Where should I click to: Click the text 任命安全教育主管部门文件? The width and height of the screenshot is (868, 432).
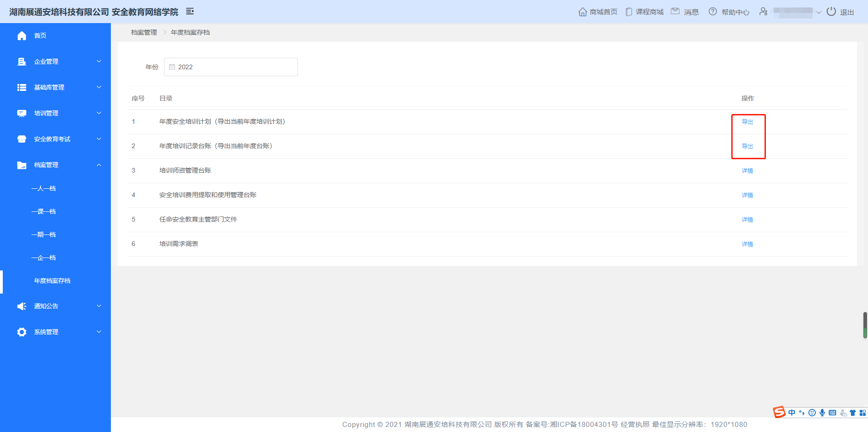[198, 219]
